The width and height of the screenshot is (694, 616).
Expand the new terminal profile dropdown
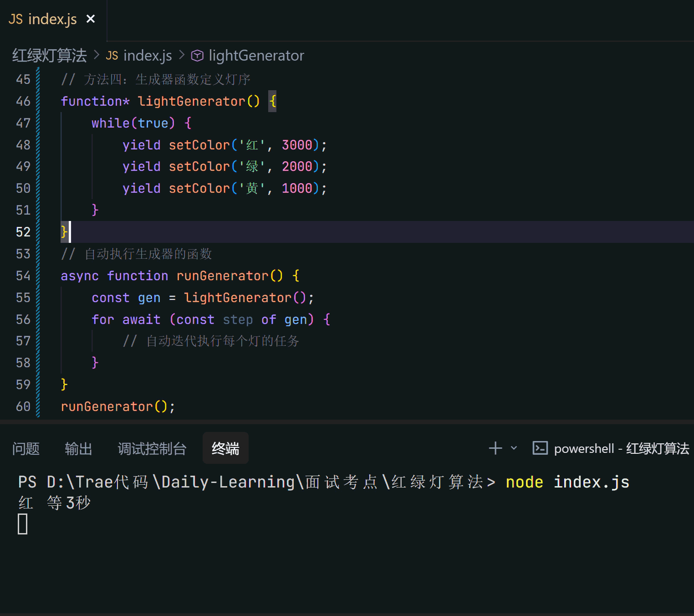514,448
